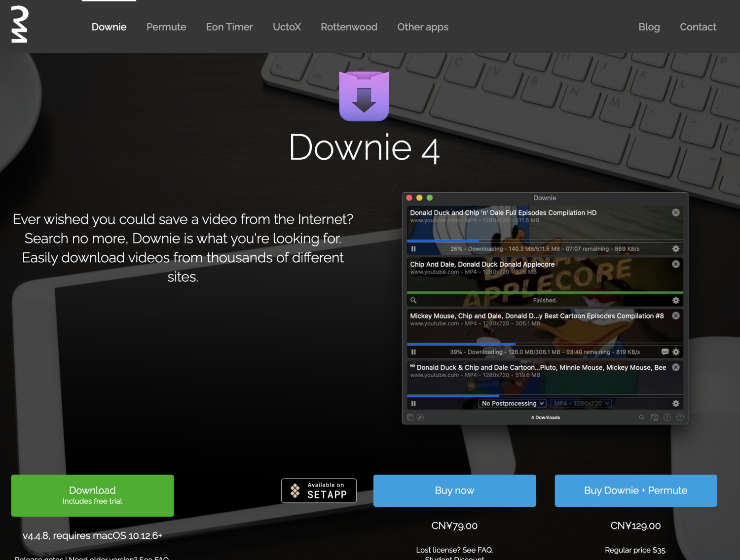Click the green zoom dot of Downie window
The height and width of the screenshot is (560, 740).
(x=430, y=198)
